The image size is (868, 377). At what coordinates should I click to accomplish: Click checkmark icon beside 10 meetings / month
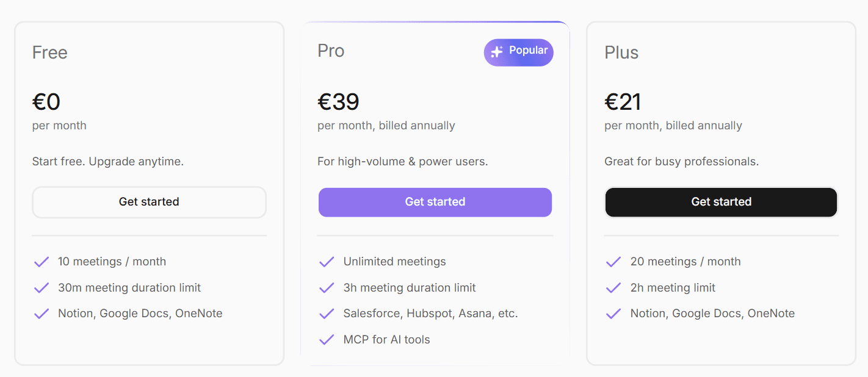tap(42, 262)
